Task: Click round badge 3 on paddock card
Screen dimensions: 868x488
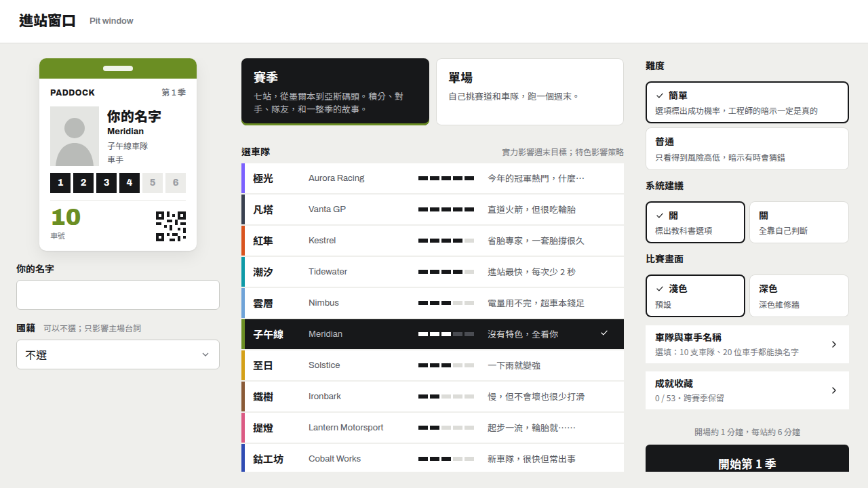Action: click(x=106, y=183)
